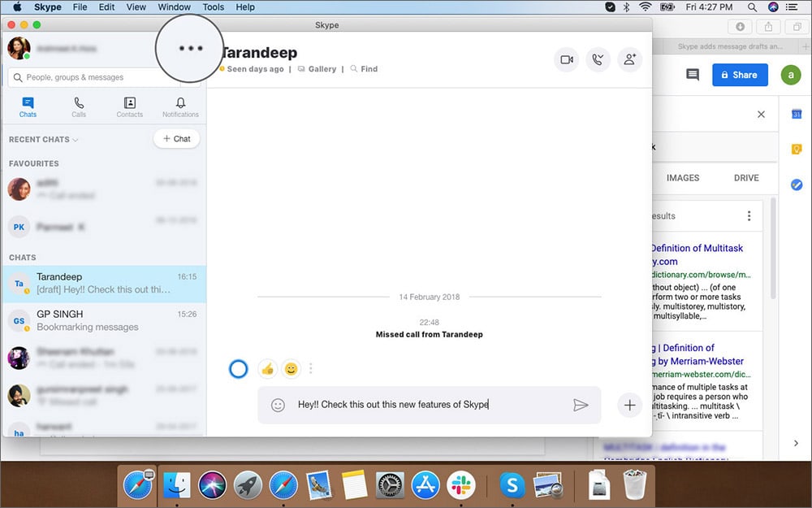Open Google Keep from the right side panel
Viewport: 812px width, 508px height.
tap(796, 149)
